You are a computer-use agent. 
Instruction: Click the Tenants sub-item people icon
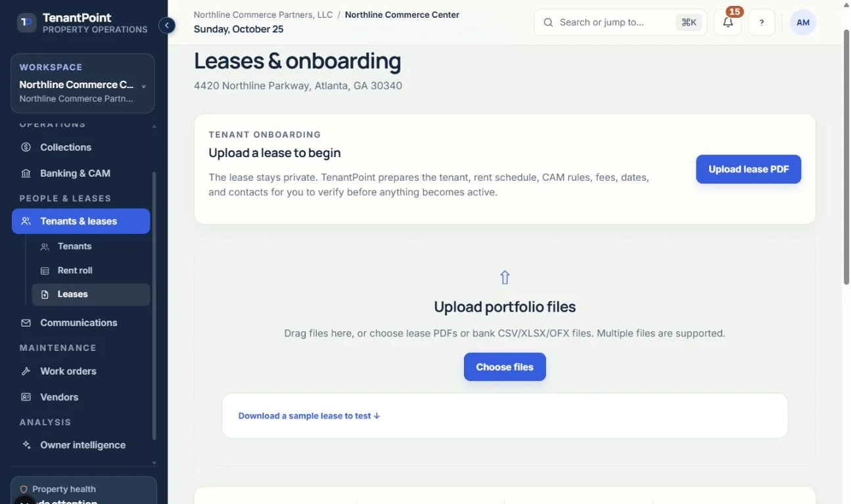pos(45,247)
